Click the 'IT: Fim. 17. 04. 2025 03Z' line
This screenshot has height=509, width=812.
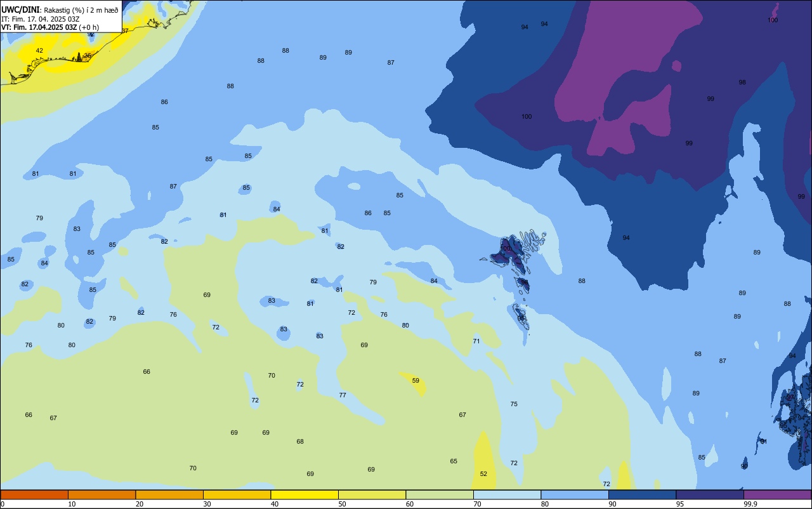[41, 19]
